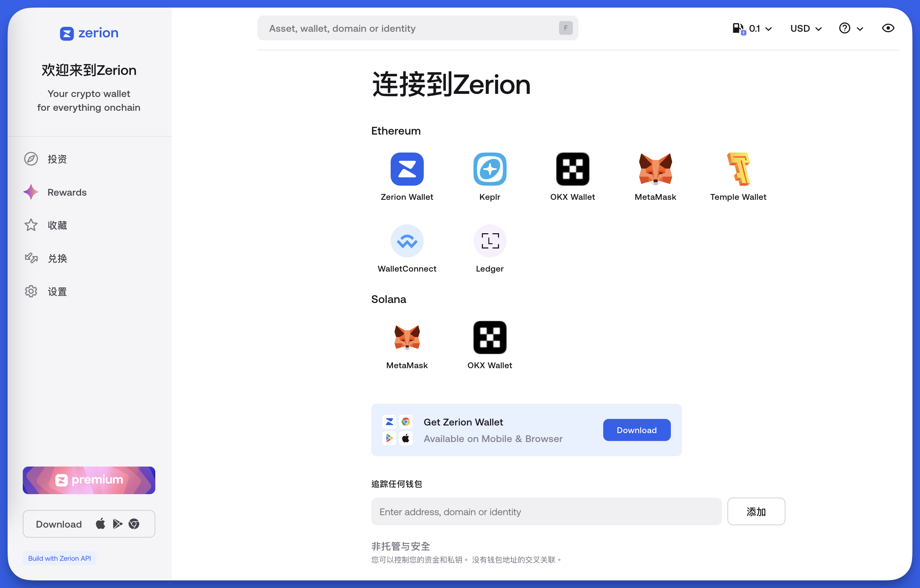Toggle the eye icon to hide balances
The image size is (920, 588).
pyautogui.click(x=888, y=28)
